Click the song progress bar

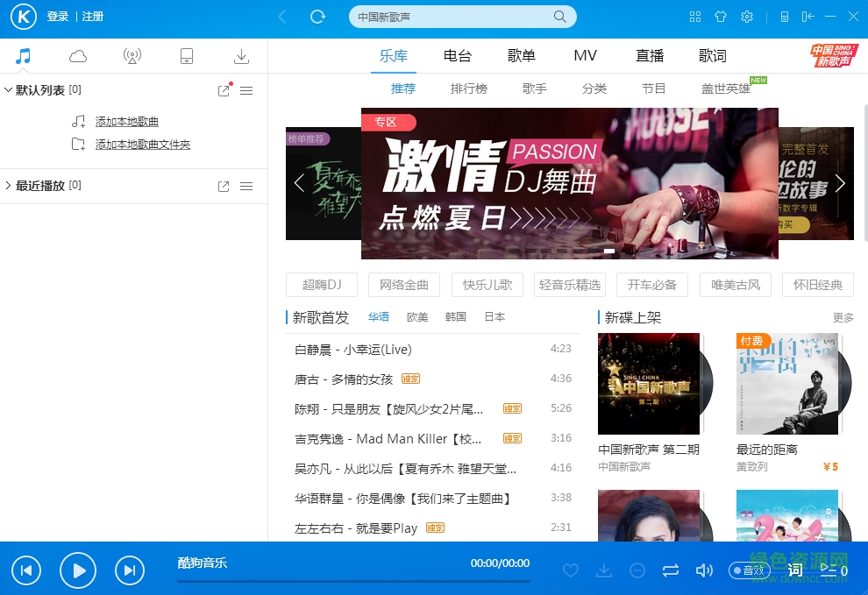tap(354, 582)
